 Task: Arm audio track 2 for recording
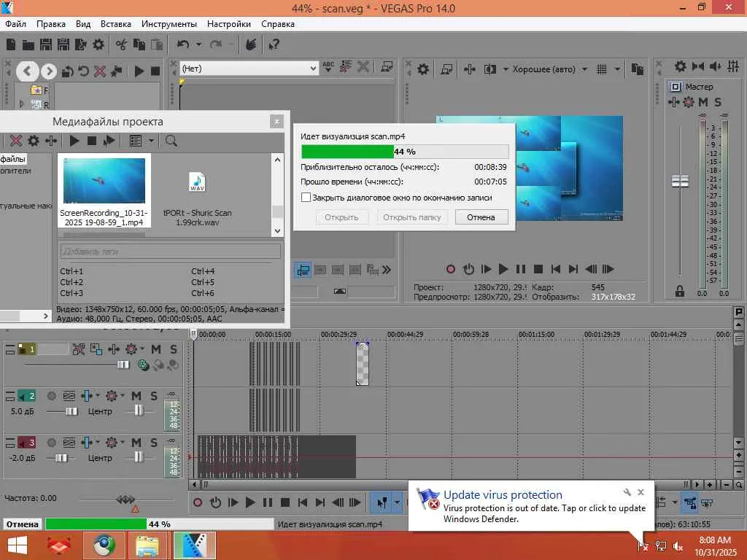click(x=52, y=396)
